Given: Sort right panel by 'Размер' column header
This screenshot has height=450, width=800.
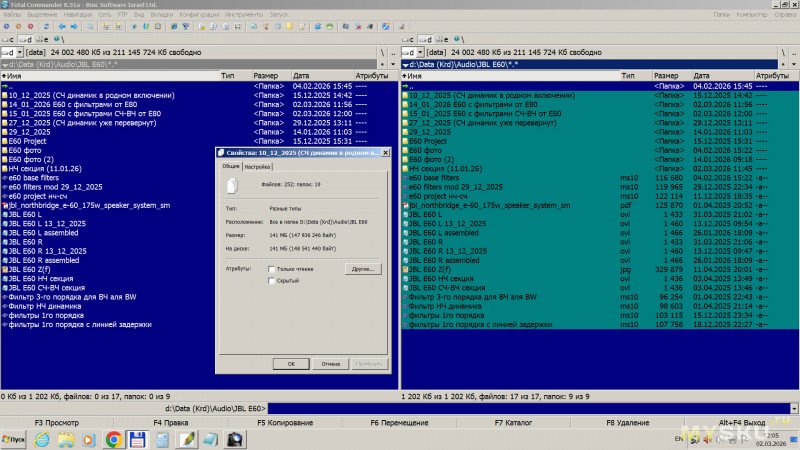Looking at the screenshot, I should (666, 75).
